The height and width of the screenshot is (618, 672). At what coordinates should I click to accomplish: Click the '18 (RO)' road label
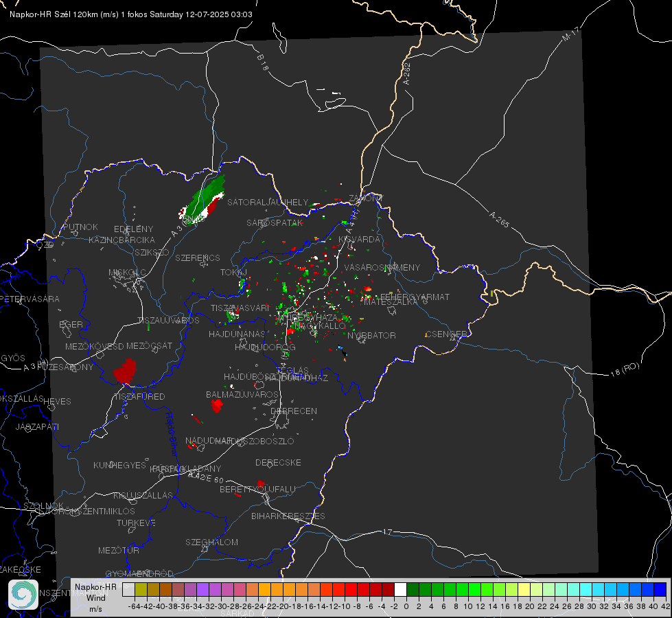point(625,369)
